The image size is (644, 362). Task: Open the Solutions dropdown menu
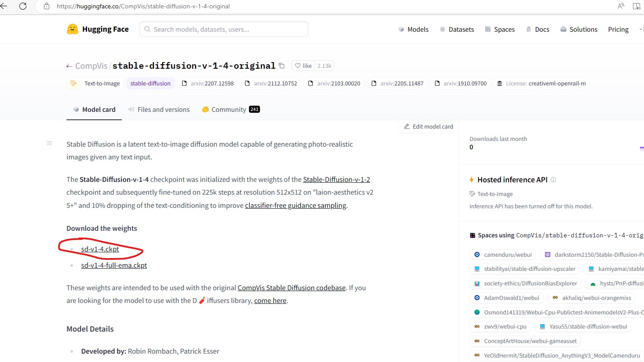coord(579,29)
